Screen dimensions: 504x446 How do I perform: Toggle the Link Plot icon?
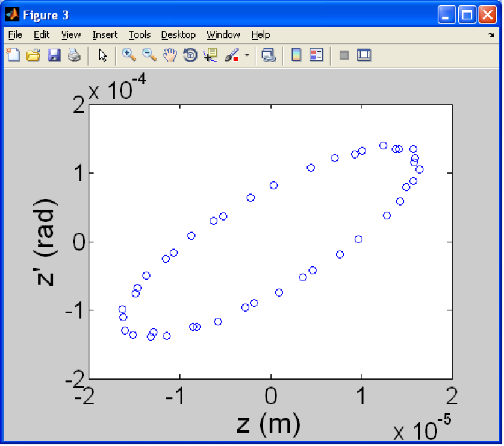click(x=269, y=55)
